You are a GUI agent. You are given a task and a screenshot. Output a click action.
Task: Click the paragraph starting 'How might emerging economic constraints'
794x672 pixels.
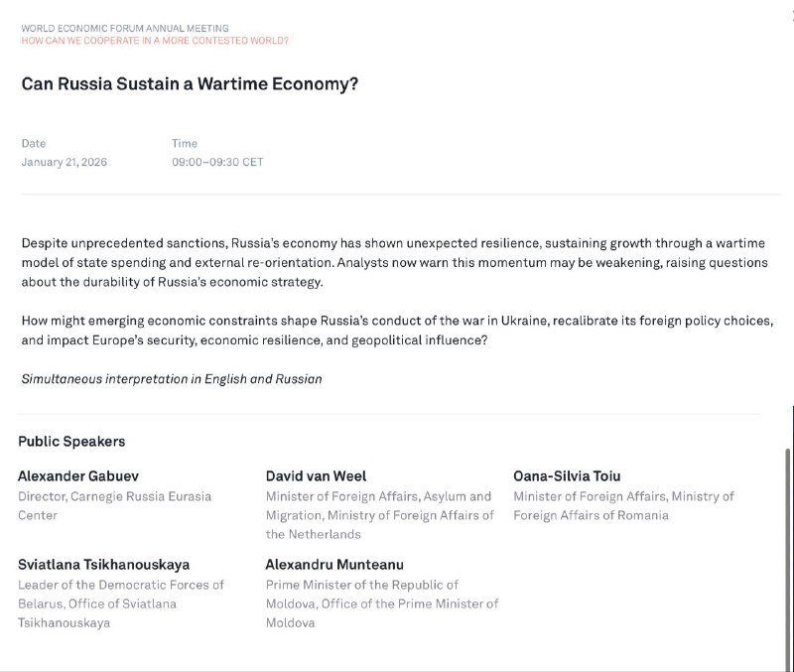tap(396, 331)
